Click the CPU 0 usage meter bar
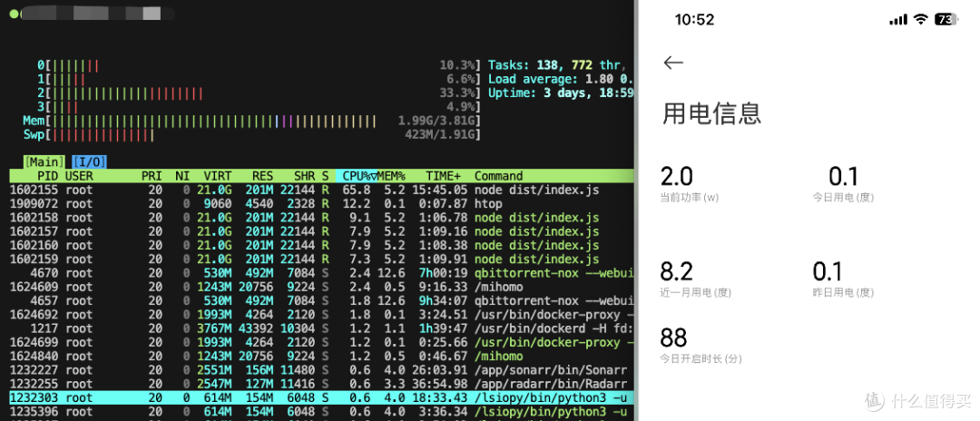The image size is (980, 421). click(260, 65)
